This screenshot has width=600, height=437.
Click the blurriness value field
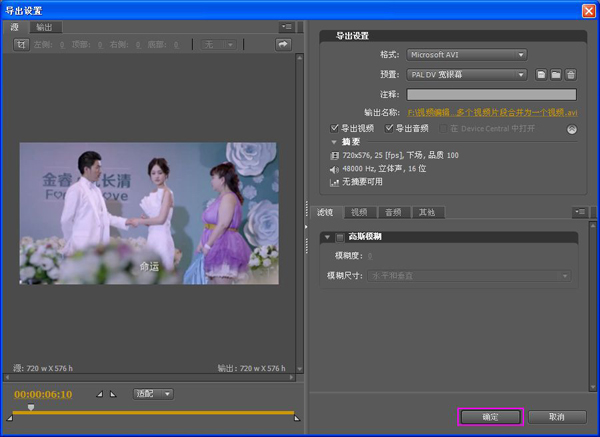(x=370, y=256)
